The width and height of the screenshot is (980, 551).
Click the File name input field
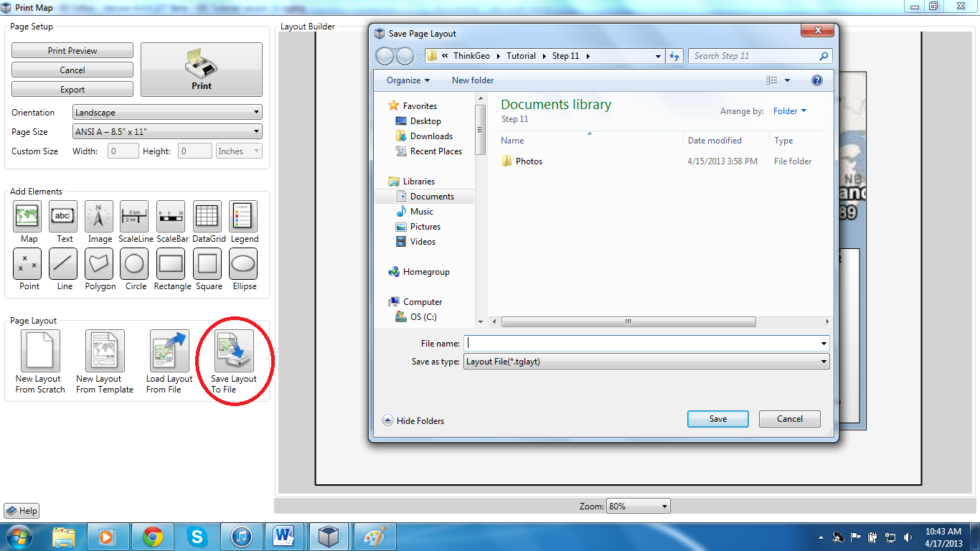click(x=642, y=344)
